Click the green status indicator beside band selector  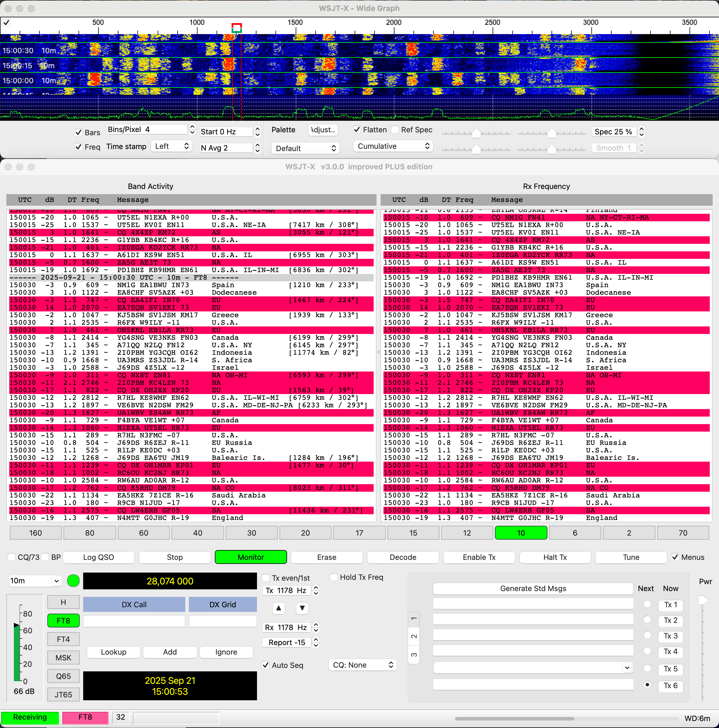73,581
